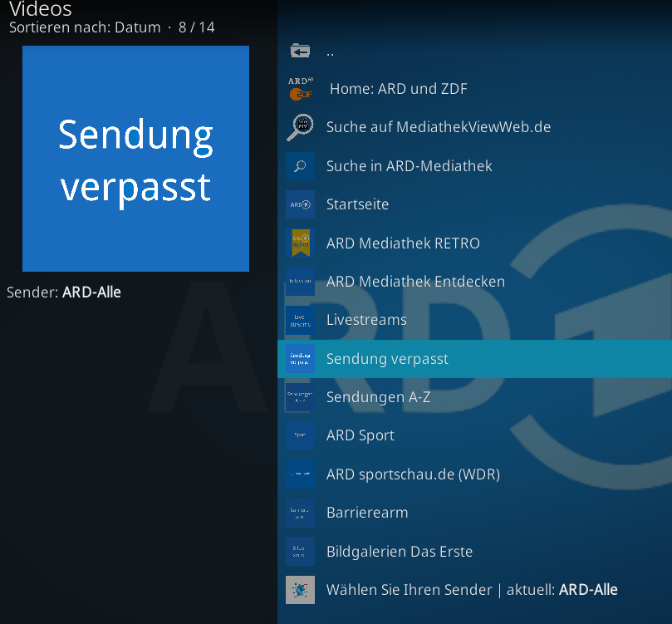Open Sendungen A-Z list
This screenshot has height=624, width=672.
pyautogui.click(x=474, y=397)
